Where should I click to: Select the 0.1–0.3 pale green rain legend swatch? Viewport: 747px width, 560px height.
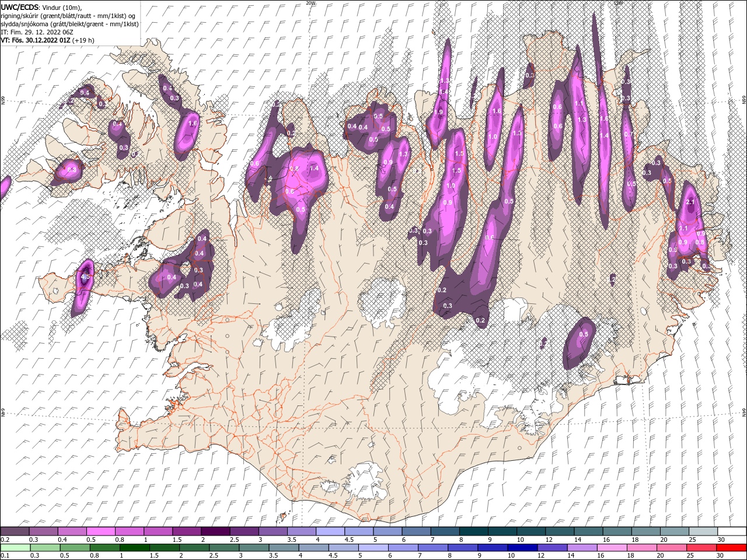click(15, 548)
